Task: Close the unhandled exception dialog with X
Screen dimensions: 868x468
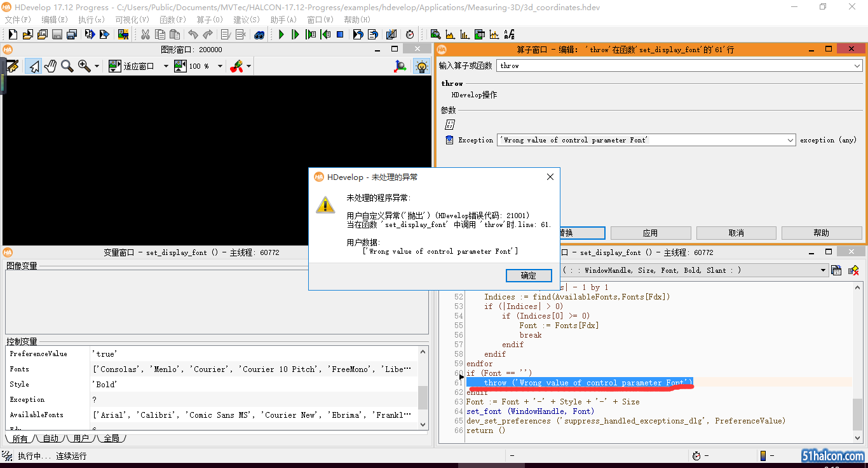Action: tap(550, 177)
